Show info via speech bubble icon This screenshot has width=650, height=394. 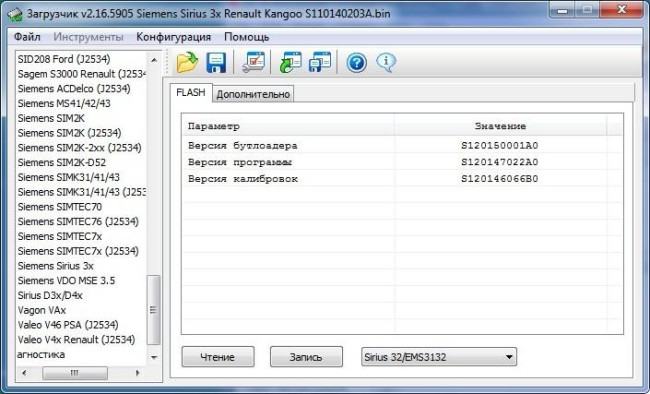point(386,63)
